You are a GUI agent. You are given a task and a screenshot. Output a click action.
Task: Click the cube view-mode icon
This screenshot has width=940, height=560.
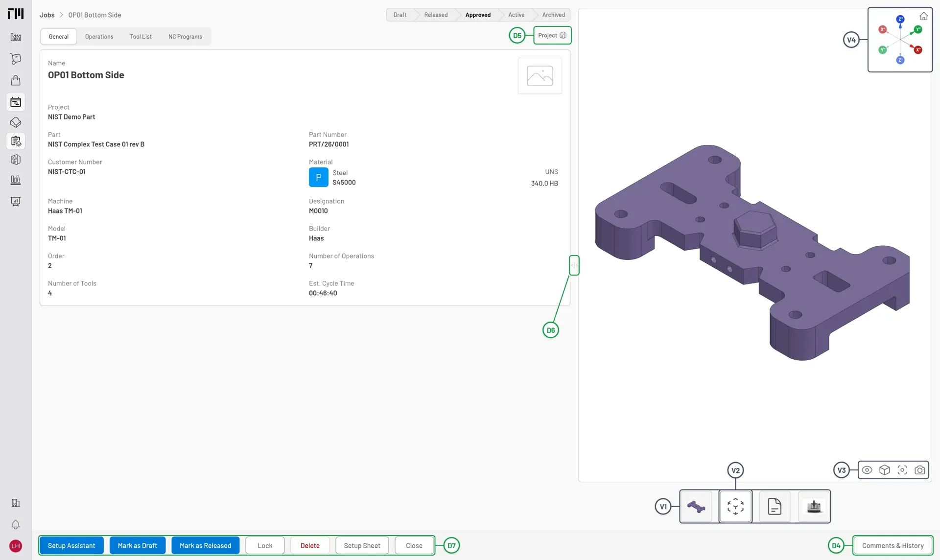pos(885,470)
